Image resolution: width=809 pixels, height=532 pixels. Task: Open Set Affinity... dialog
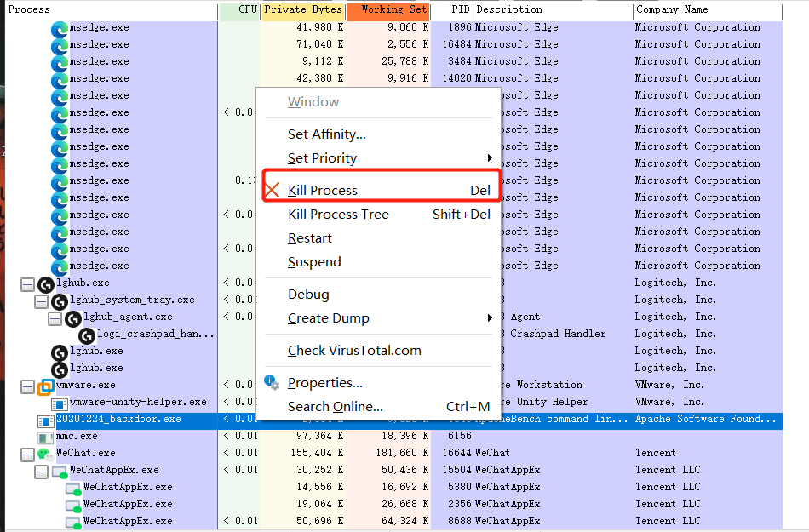[378, 134]
